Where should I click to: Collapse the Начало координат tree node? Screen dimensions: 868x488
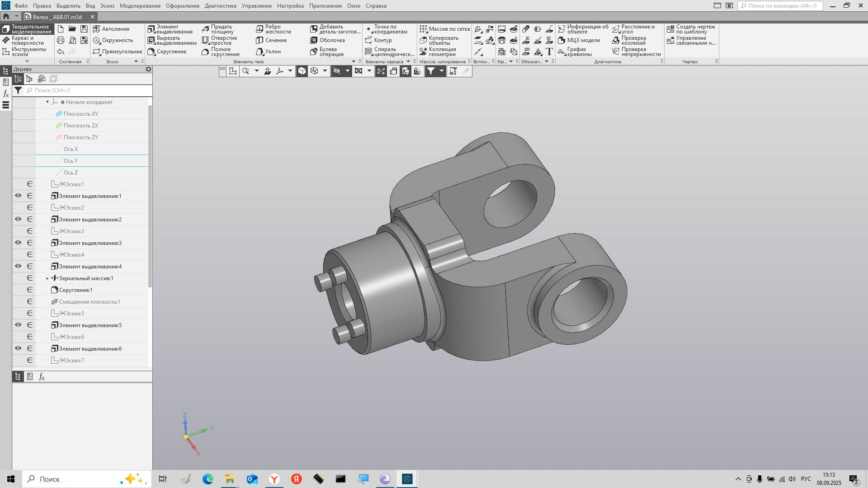click(x=47, y=102)
